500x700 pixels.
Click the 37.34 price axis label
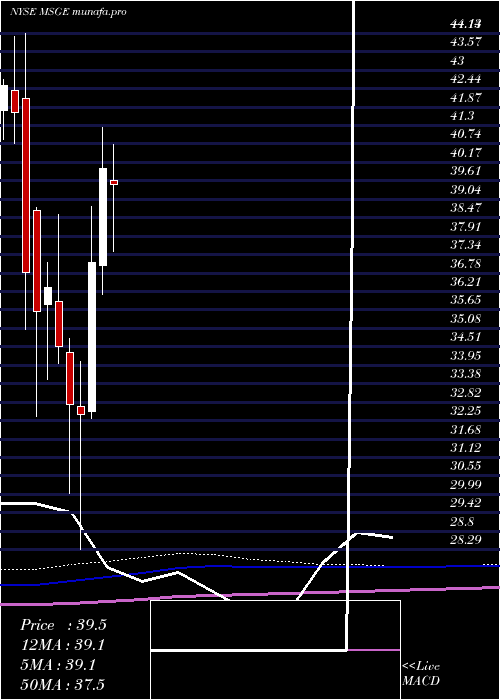pos(466,245)
